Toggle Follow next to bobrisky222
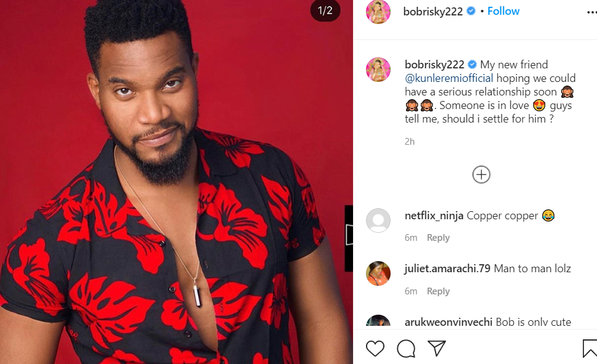The width and height of the screenshot is (597, 364). 503,10
